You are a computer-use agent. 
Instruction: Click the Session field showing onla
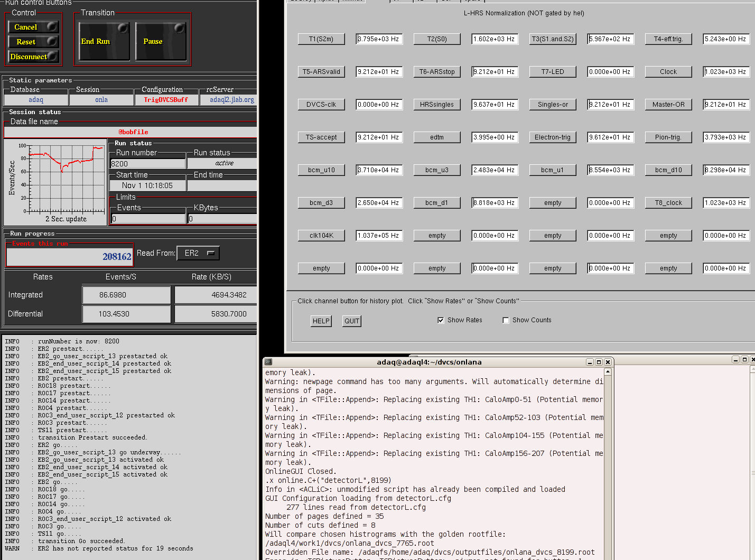pos(101,99)
